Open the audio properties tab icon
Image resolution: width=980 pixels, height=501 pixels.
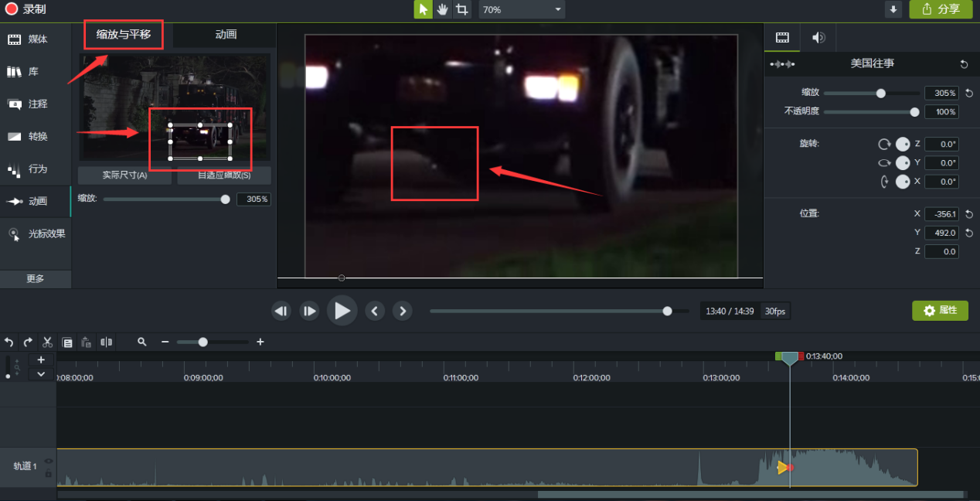(818, 37)
